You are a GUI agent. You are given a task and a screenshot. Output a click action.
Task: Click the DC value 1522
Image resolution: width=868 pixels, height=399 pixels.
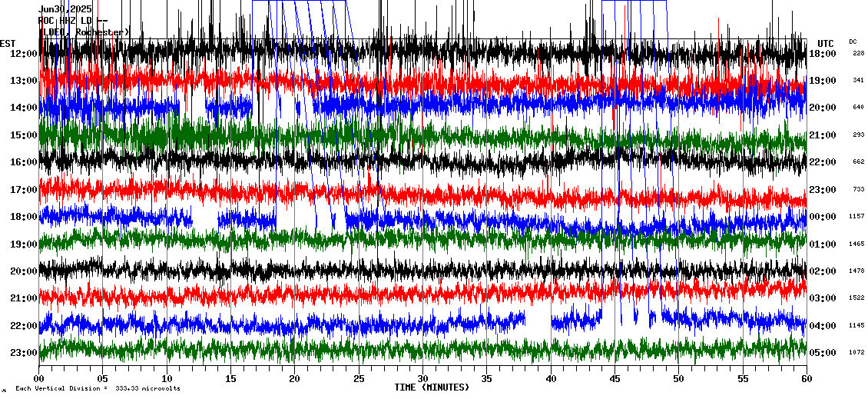pyautogui.click(x=856, y=298)
